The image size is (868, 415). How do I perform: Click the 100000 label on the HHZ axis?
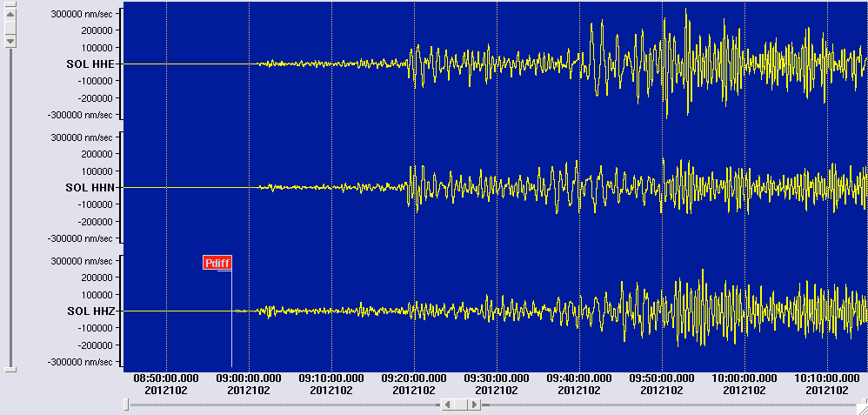[x=97, y=295]
